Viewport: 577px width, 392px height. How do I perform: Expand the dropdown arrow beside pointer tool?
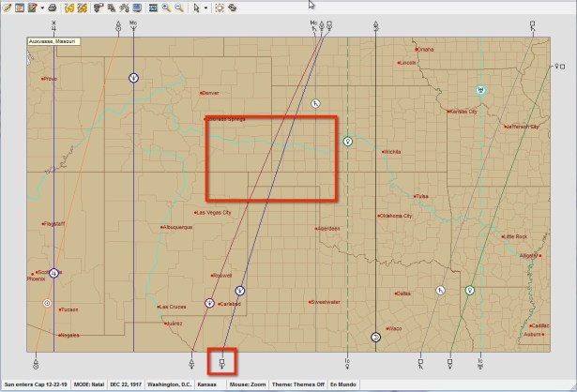pyautogui.click(x=205, y=8)
